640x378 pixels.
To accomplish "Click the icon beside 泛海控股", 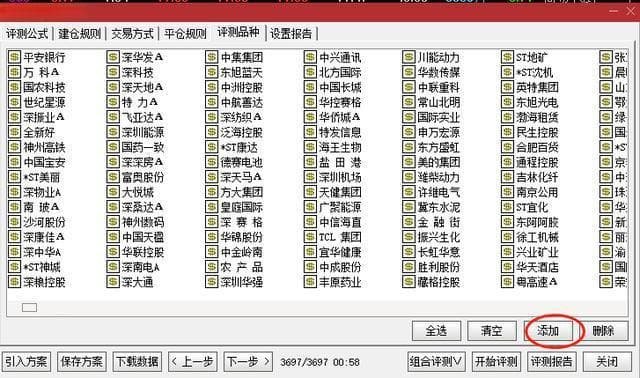I will pos(212,132).
